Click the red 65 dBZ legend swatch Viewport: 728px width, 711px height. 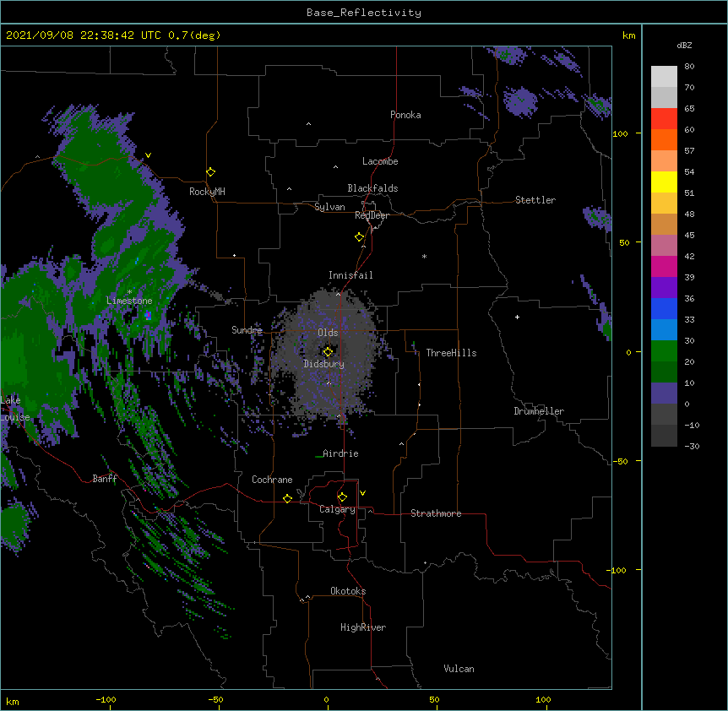[x=664, y=118]
